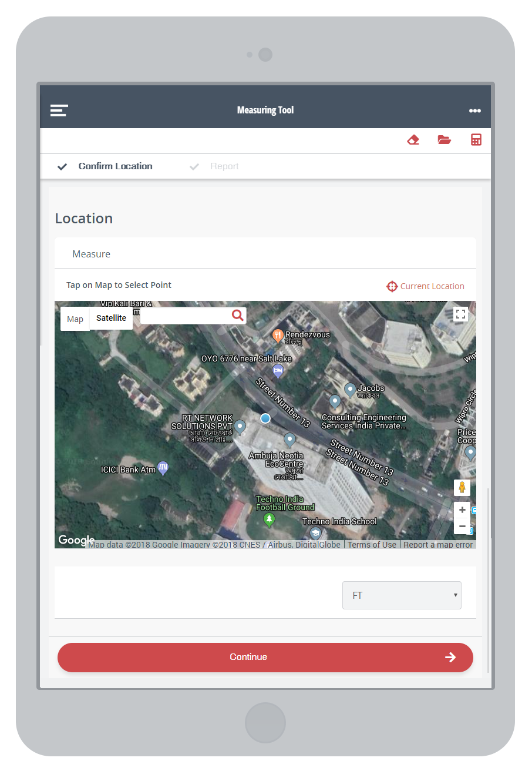Click Report a map error link
This screenshot has height=771, width=532.
[438, 545]
